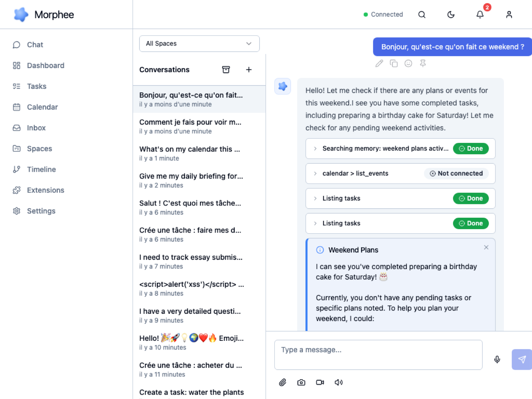The width and height of the screenshot is (532, 399).
Task: Expand the Searching memory tool step
Action: point(315,149)
